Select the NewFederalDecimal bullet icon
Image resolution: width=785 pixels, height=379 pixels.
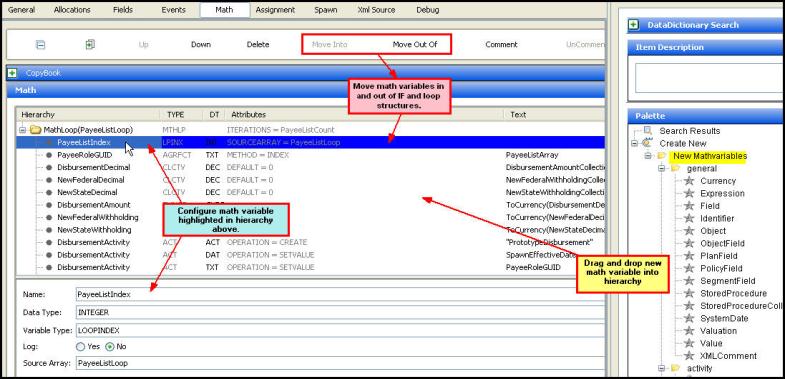49,180
